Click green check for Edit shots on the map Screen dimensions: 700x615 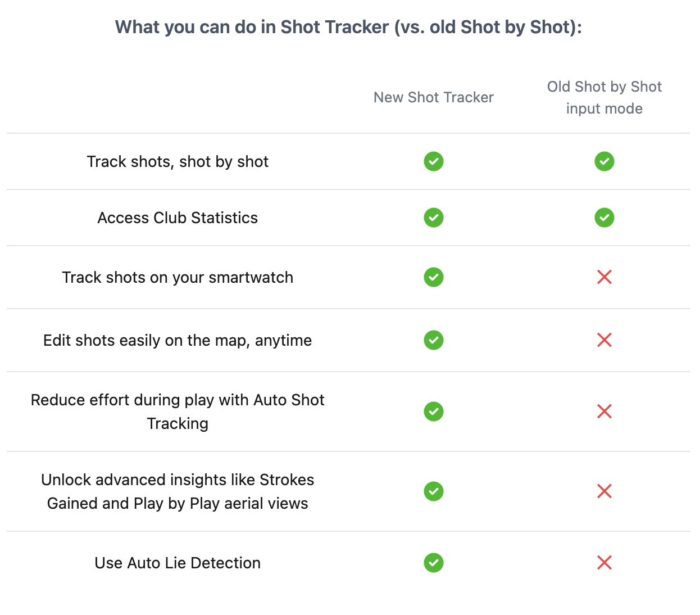point(433,340)
